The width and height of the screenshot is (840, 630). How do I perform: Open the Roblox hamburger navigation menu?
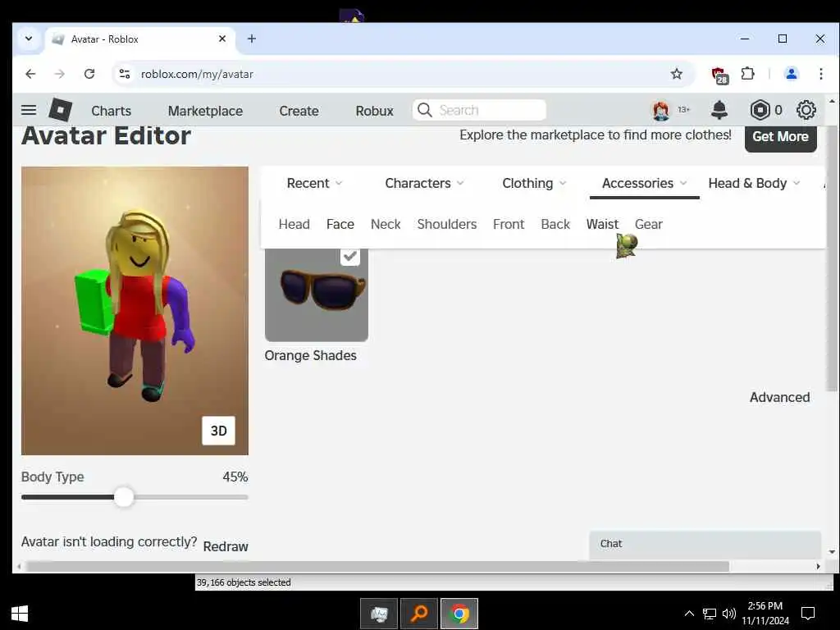pos(29,111)
